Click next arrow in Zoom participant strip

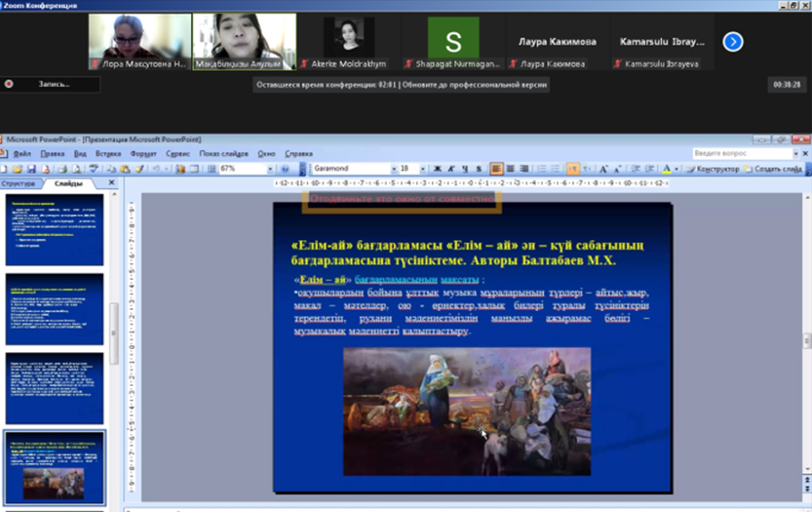click(x=732, y=42)
